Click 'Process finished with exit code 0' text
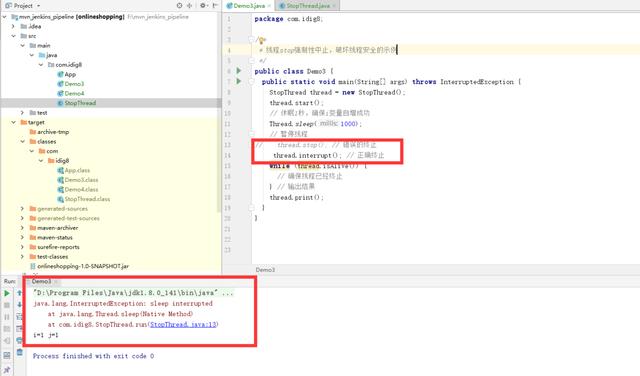Viewport: 640px width, 376px height. click(x=93, y=356)
